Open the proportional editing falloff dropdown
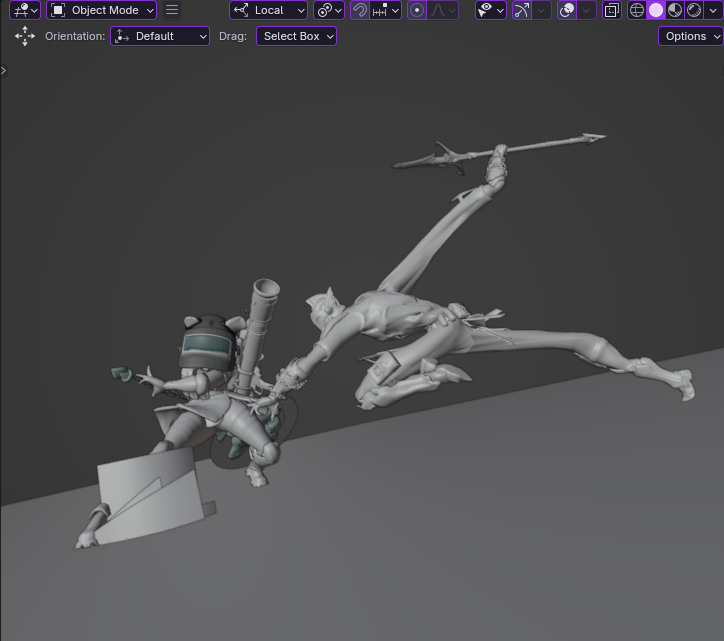This screenshot has width=724, height=641. pos(443,10)
